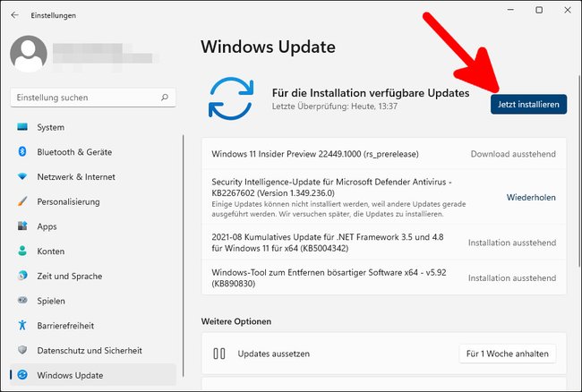Click the pause icon beside Updates aussetzen
This screenshot has height=392, width=582.
coord(219,354)
